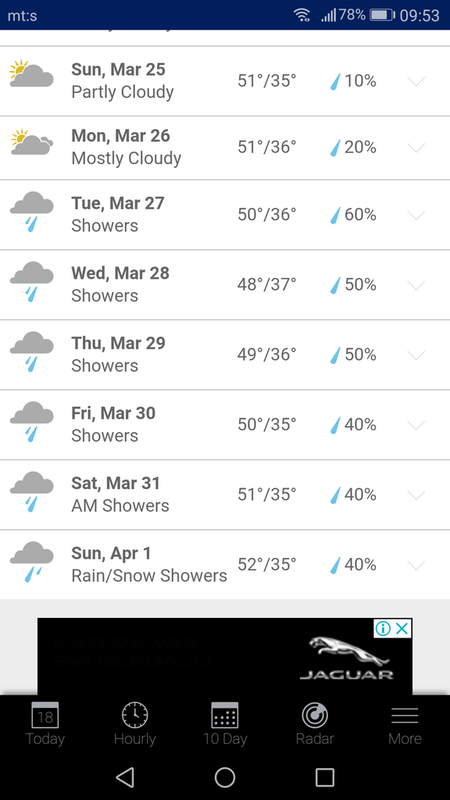Expand Tue, Mar 27 Showers chevron
450x800 pixels.
(x=416, y=215)
